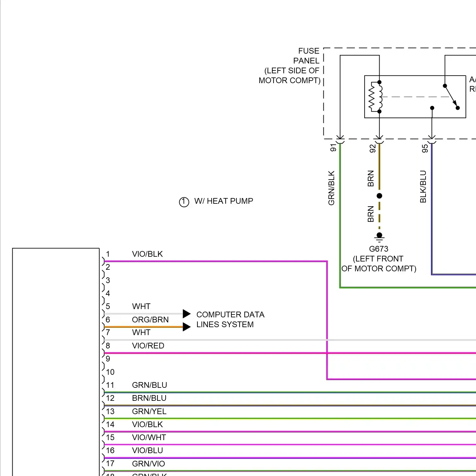Select the VIO/WHT label at pin 15
Image resolution: width=476 pixels, height=476 pixels.
click(x=149, y=437)
